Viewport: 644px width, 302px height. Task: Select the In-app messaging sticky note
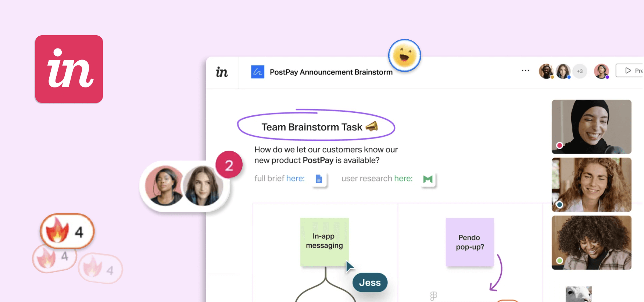pyautogui.click(x=325, y=242)
